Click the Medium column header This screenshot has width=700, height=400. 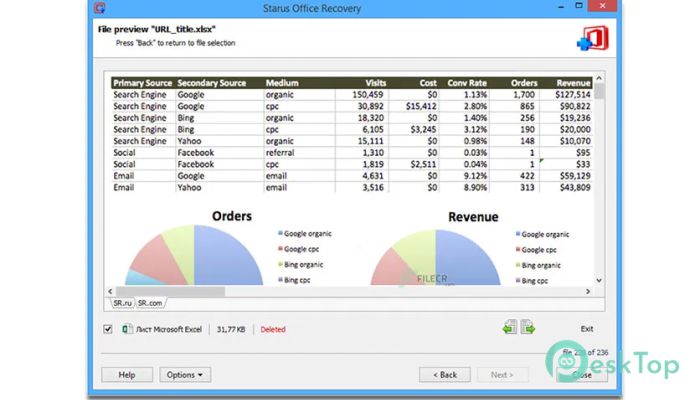(x=282, y=83)
